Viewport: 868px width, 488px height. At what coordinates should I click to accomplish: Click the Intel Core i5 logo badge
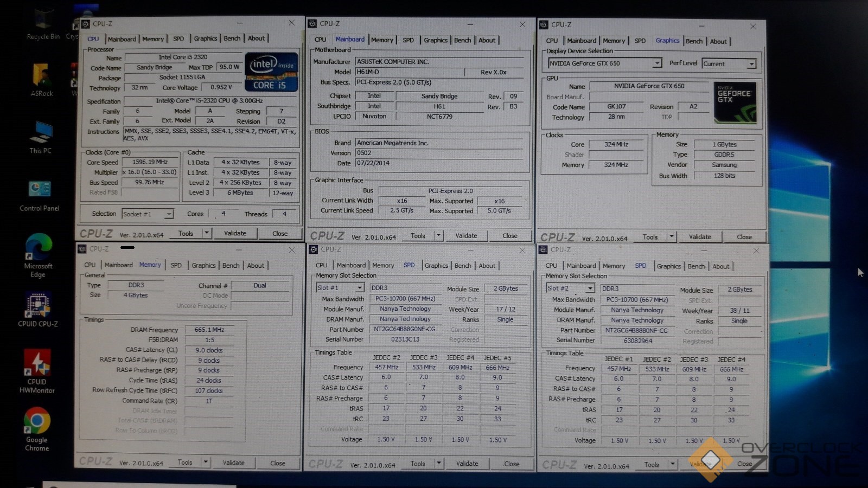tap(271, 71)
